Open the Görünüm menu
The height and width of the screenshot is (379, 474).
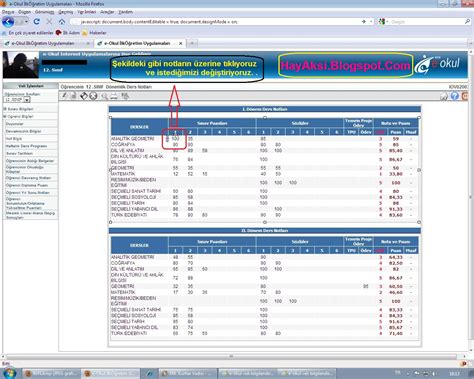pos(45,12)
